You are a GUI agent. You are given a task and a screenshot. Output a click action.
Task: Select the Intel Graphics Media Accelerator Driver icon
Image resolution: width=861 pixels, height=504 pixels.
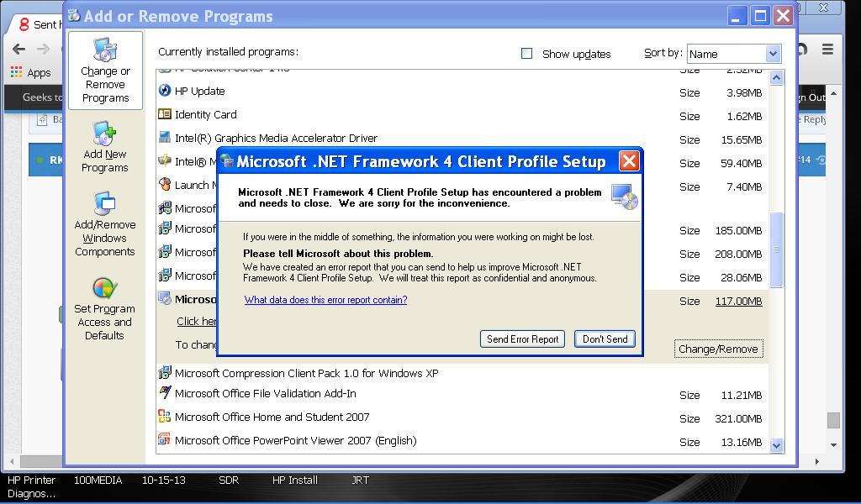[x=165, y=137]
